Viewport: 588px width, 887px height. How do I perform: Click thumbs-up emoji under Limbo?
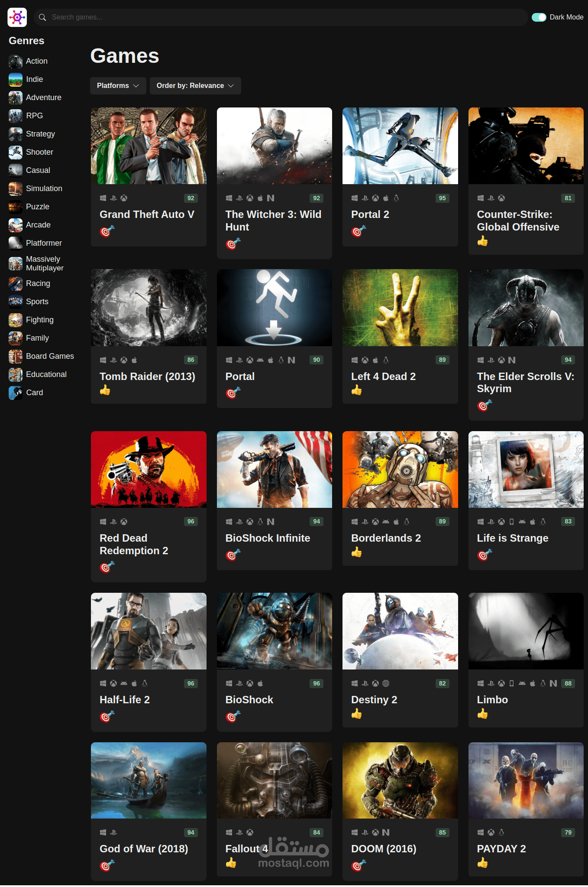tap(482, 714)
